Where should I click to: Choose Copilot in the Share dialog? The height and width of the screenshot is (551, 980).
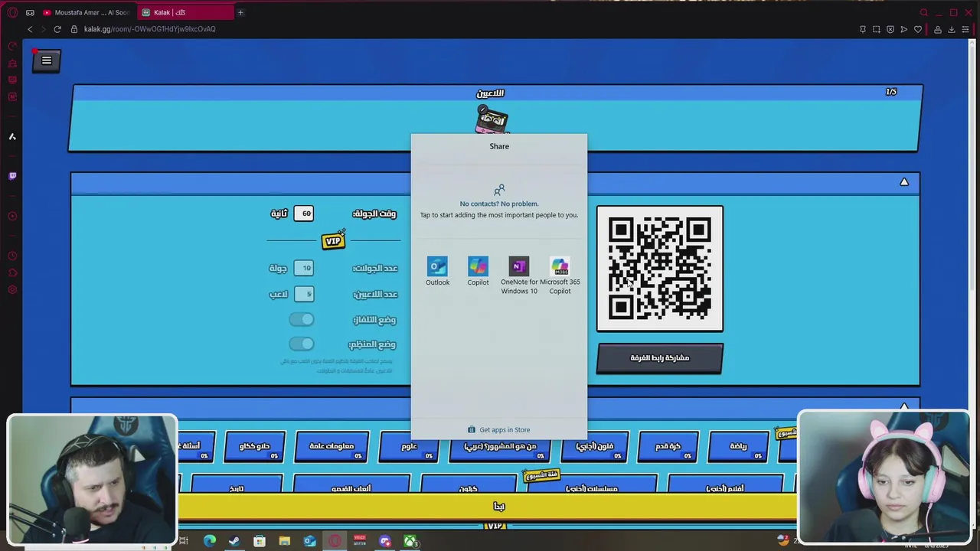(x=478, y=272)
